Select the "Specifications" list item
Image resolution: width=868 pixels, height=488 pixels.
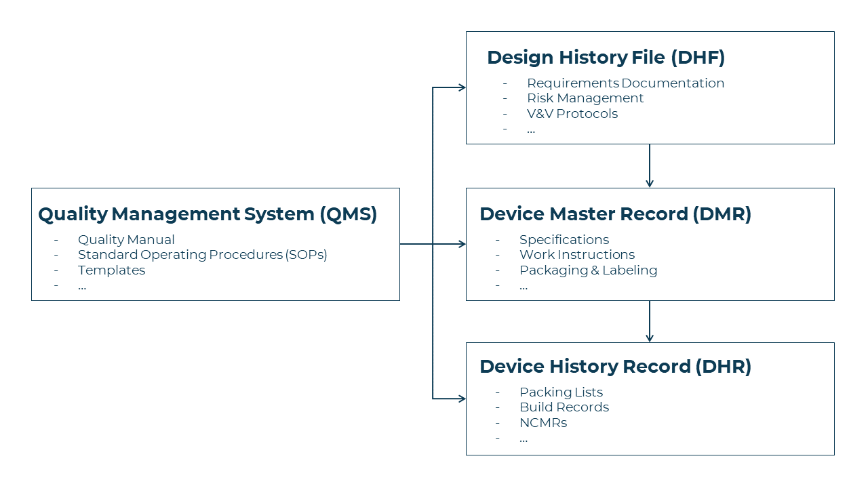click(564, 240)
